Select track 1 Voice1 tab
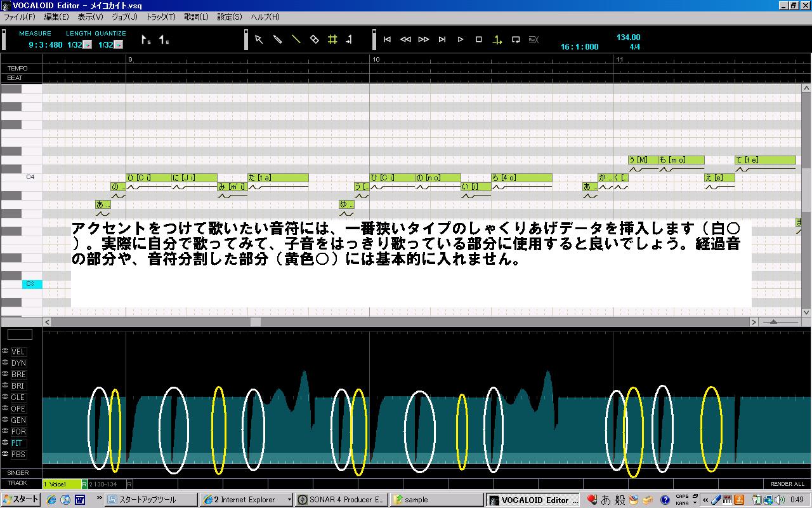Screen dimensions: 812x508 tap(62, 484)
